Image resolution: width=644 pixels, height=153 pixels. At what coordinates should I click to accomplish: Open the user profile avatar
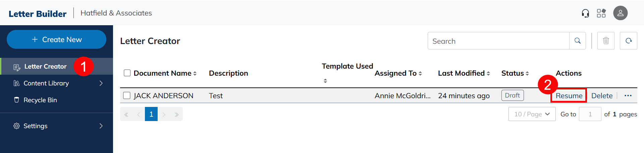[x=620, y=13]
